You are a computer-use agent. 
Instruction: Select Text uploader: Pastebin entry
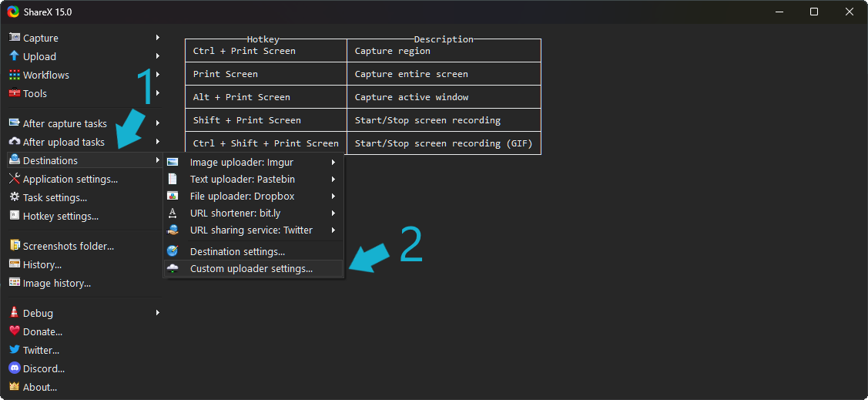[x=253, y=179]
